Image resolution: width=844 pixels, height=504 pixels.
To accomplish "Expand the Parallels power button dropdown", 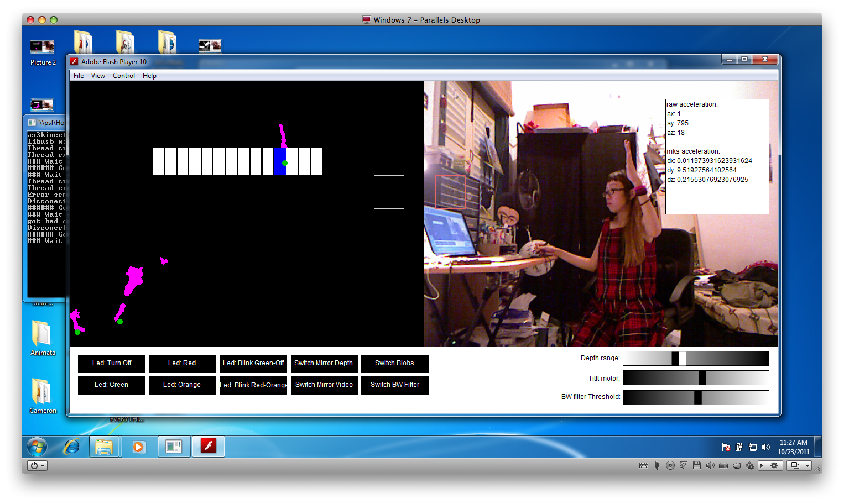I will click(43, 465).
